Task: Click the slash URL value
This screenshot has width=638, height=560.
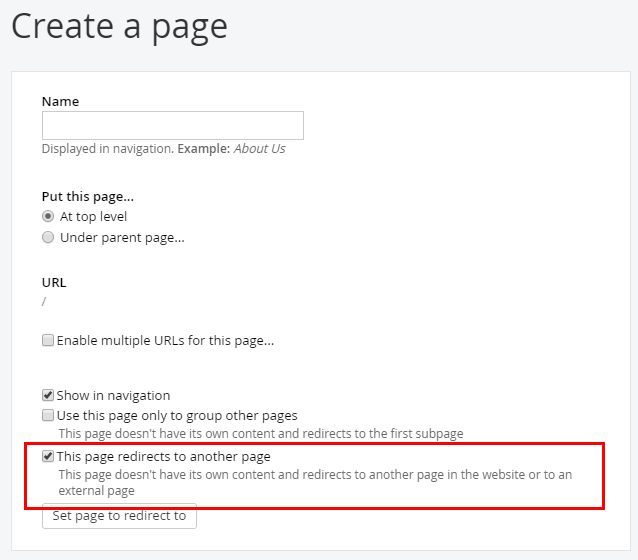Action: coord(44,302)
